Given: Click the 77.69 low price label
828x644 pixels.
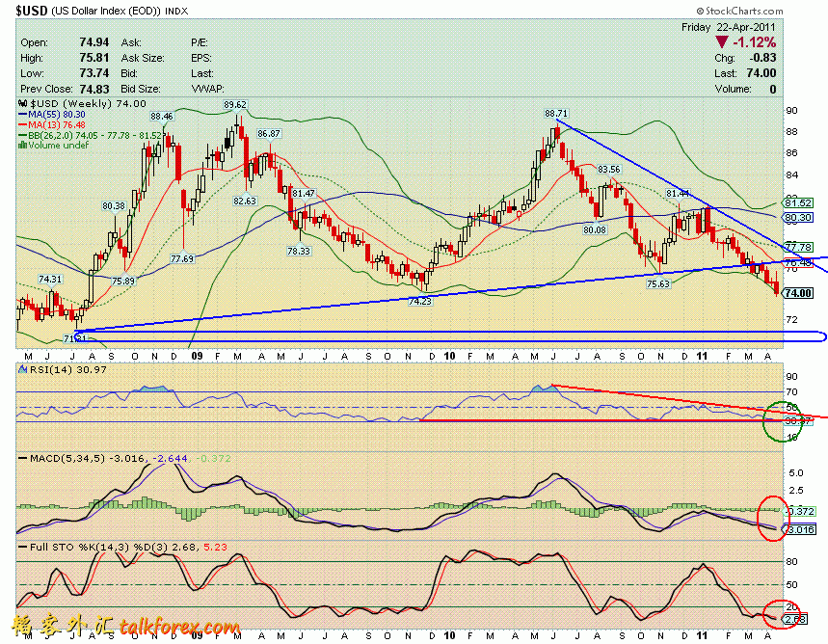Looking at the screenshot, I should [182, 259].
